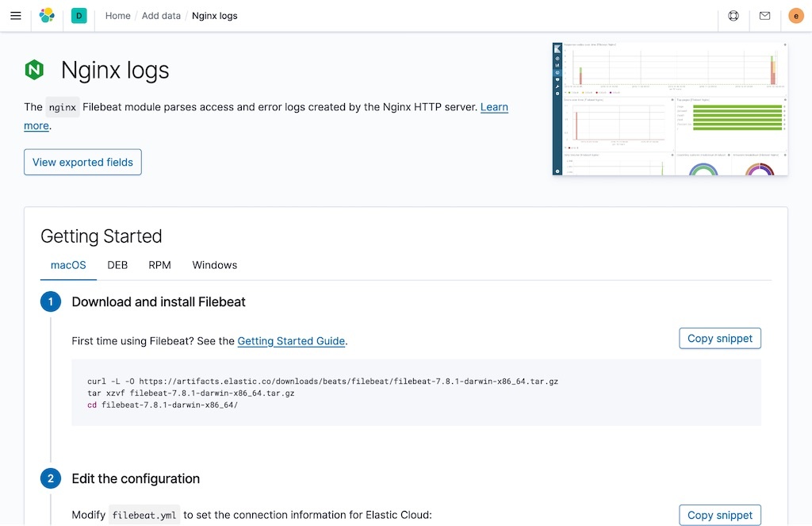Image resolution: width=812 pixels, height=526 pixels.
Task: Open the green D space selector
Action: point(79,16)
